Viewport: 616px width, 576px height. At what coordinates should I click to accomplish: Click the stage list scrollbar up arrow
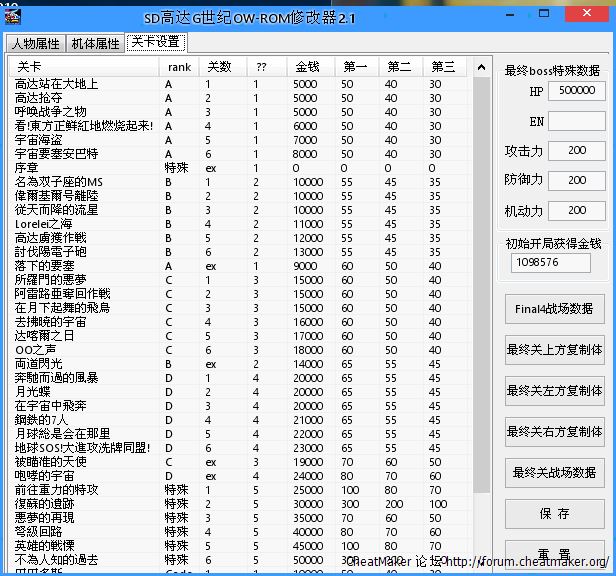(x=482, y=66)
